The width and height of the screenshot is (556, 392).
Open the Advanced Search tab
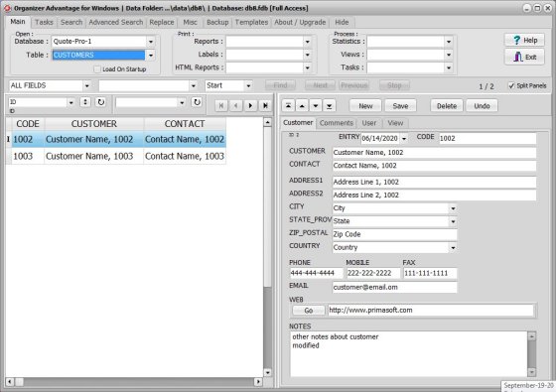click(x=116, y=22)
